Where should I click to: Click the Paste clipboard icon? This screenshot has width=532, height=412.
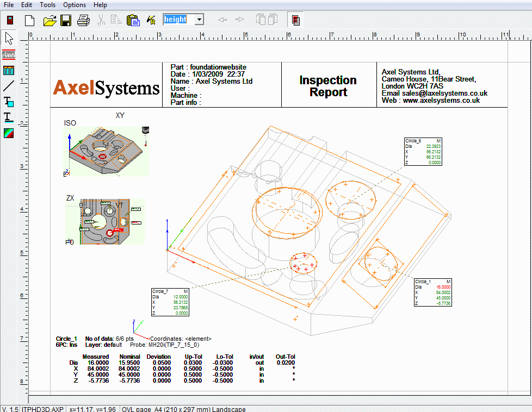pyautogui.click(x=133, y=21)
